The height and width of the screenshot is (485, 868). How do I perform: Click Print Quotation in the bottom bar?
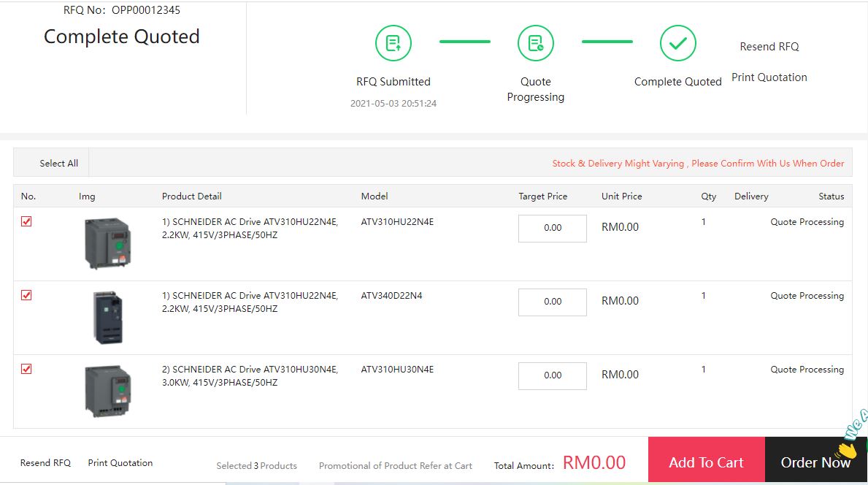(120, 463)
